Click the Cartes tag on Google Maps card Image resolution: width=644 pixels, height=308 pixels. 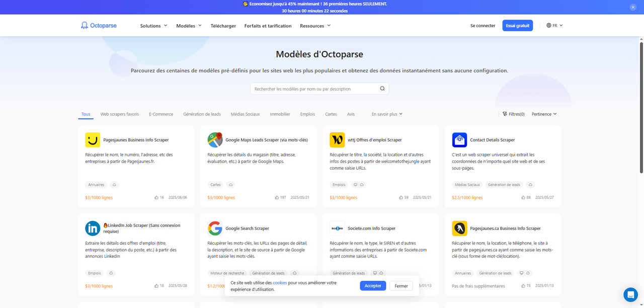[216, 185]
